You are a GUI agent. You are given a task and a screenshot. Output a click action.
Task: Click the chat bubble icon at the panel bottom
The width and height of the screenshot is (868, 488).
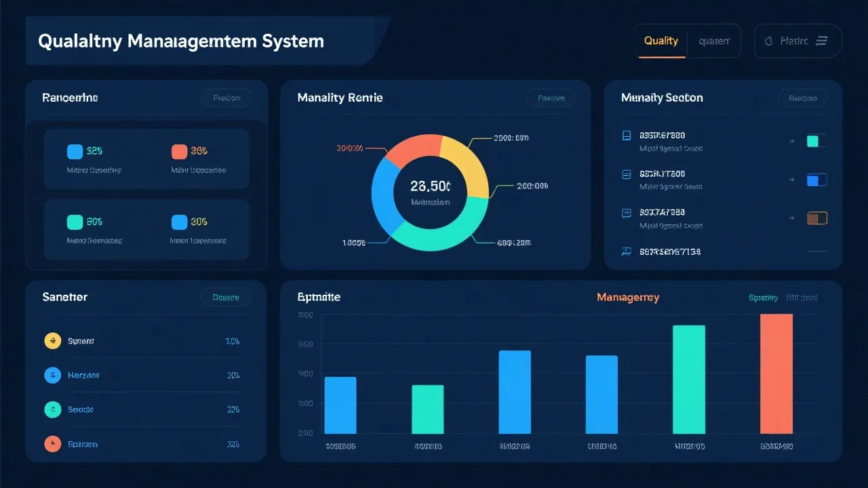[x=626, y=251]
